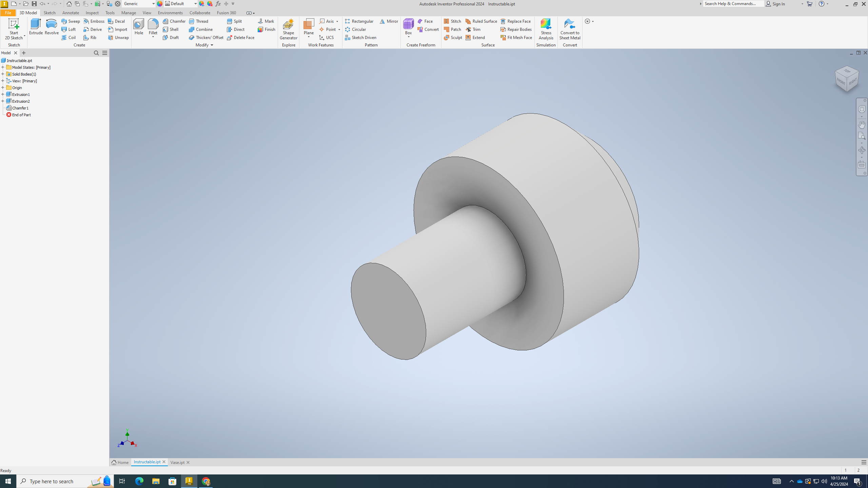Activate the Coil tool
Image resolution: width=868 pixels, height=488 pixels.
pyautogui.click(x=68, y=37)
